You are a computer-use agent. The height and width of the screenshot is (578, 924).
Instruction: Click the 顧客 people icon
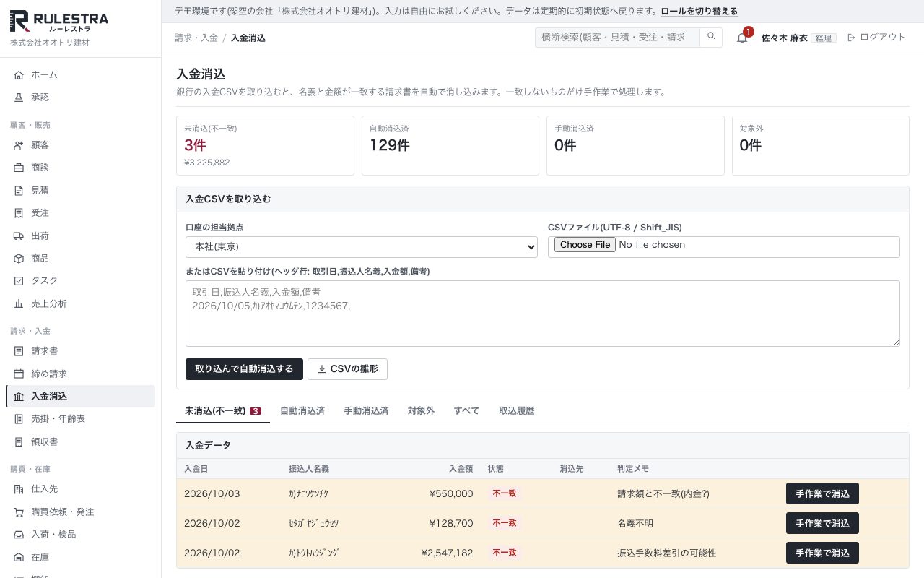(19, 145)
